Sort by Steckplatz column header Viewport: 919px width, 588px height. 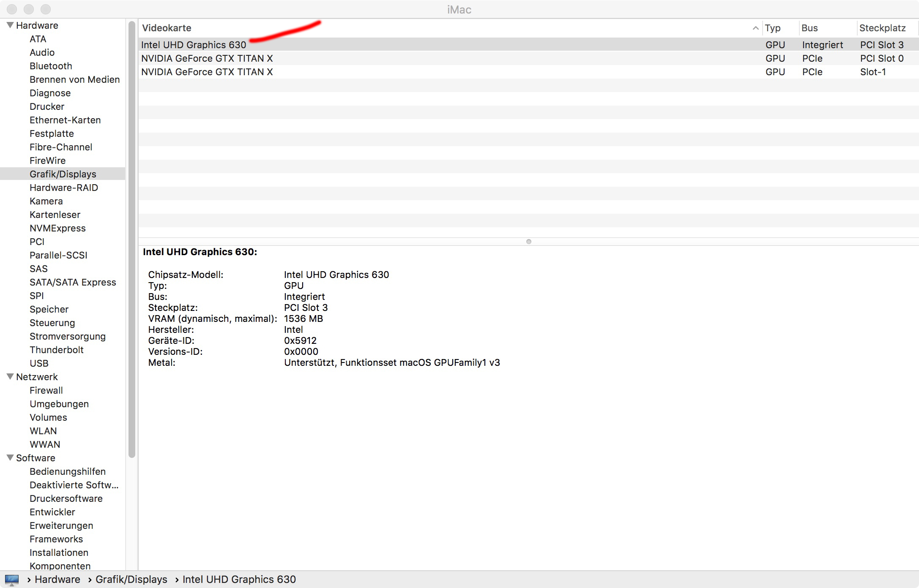click(882, 28)
